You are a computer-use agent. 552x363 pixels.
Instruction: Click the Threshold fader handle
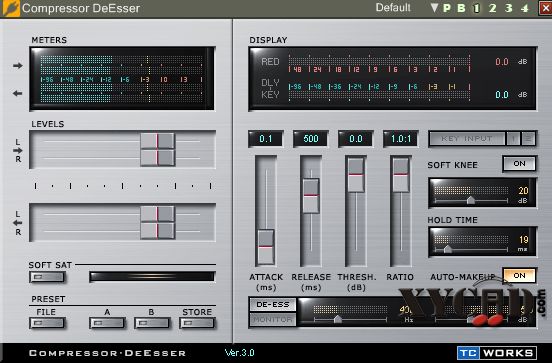(356, 175)
